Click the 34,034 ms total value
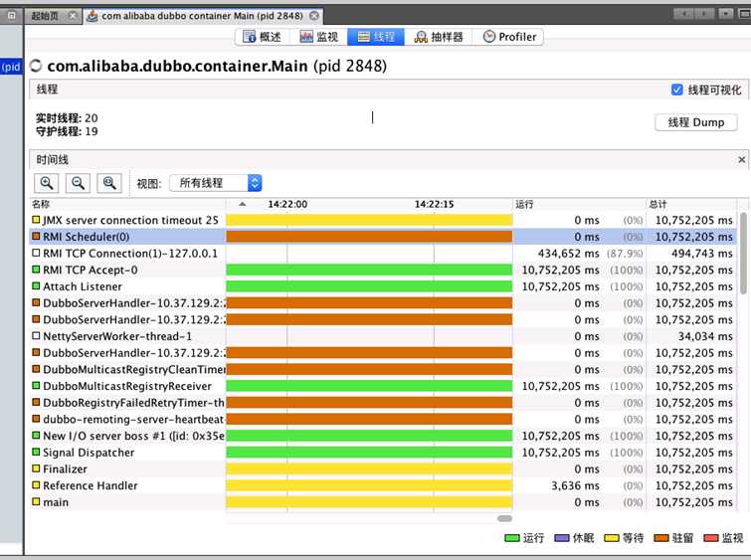This screenshot has height=560, width=751. (705, 336)
